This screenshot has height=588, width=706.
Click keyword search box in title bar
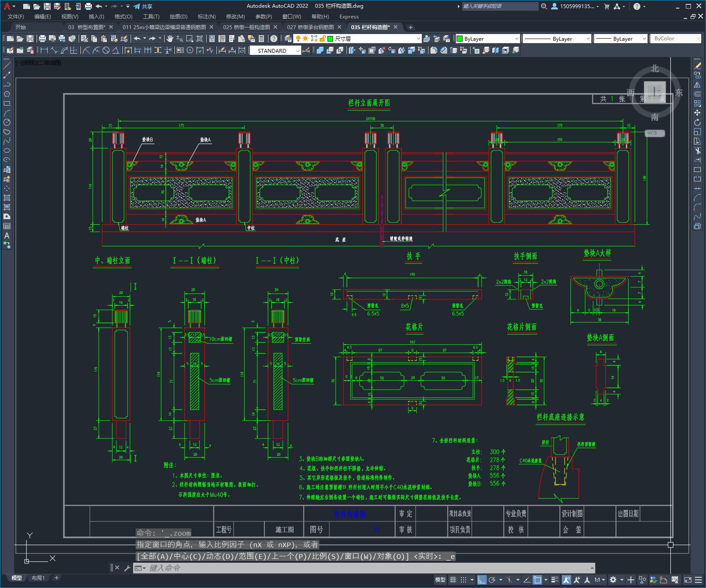point(500,6)
